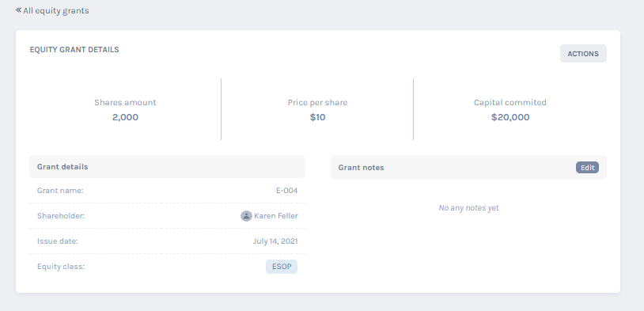Click the ESOP equity class badge
The width and height of the screenshot is (644, 311).
[282, 267]
